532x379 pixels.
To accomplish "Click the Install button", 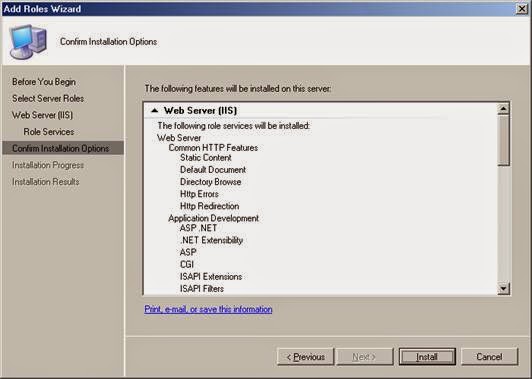I will 427,357.
